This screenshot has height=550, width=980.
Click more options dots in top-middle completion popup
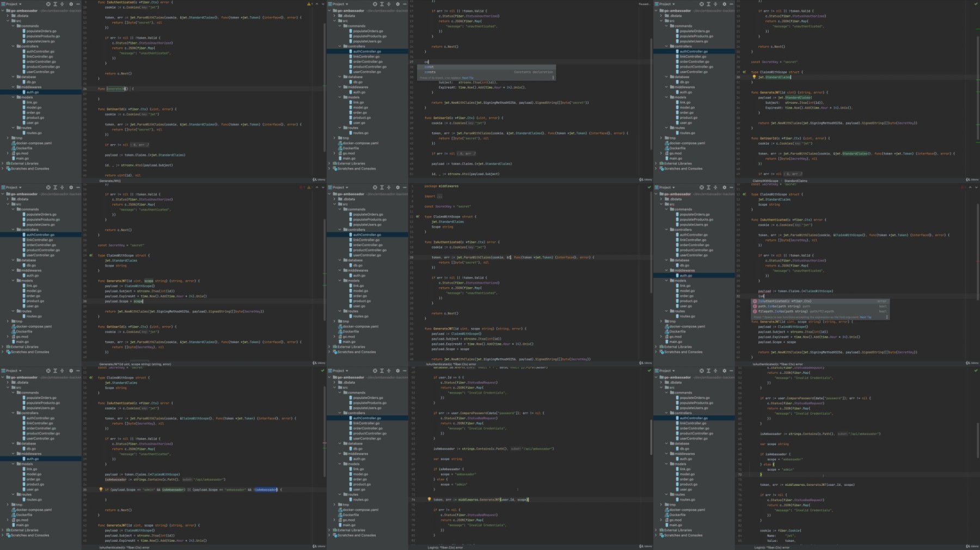553,78
